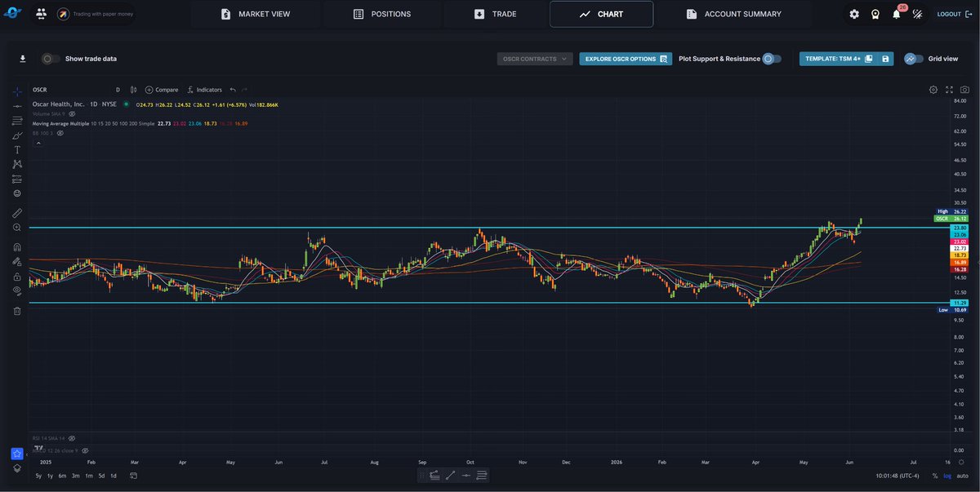Click EXPLORE OSCR OPTIONS button
The width and height of the screenshot is (980, 492).
click(x=626, y=59)
